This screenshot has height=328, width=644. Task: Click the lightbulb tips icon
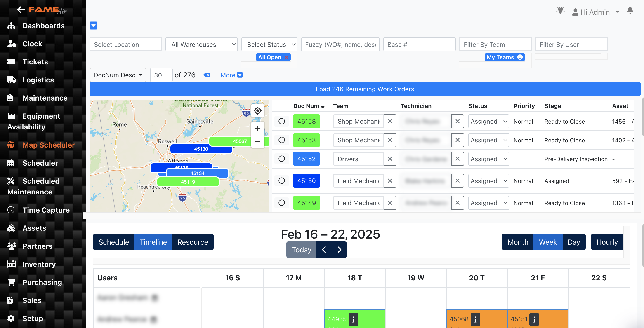pyautogui.click(x=560, y=10)
